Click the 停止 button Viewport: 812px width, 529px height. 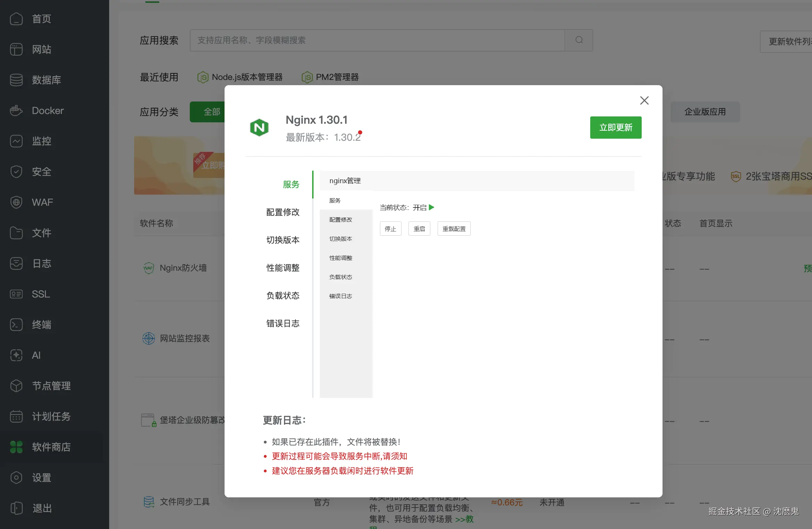pos(390,229)
